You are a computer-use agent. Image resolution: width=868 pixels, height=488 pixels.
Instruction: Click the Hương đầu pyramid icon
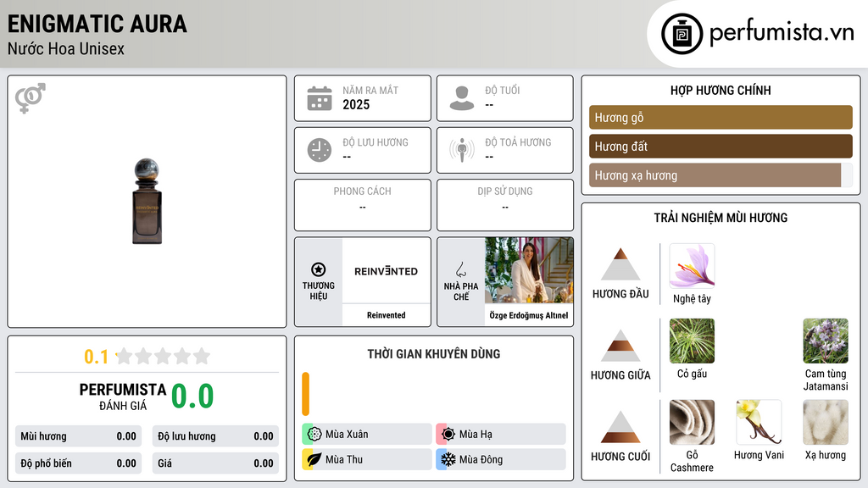620,264
